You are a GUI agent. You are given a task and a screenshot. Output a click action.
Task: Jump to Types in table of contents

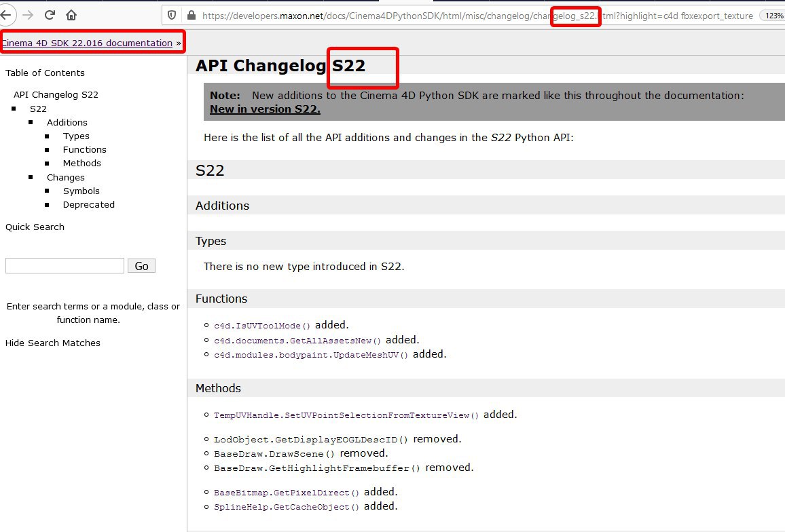click(76, 136)
